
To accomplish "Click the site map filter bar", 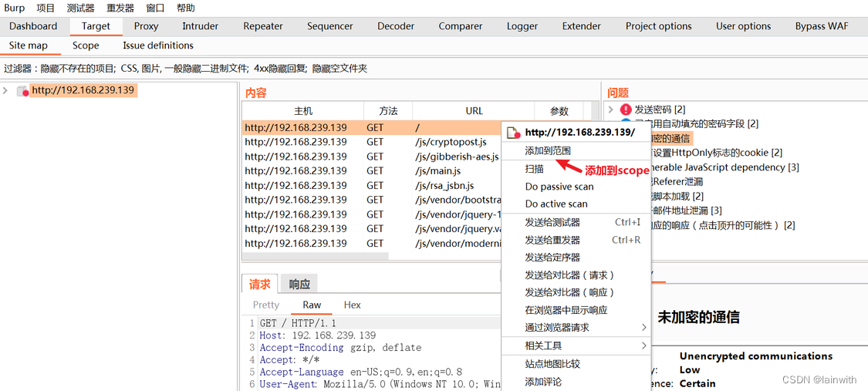I will coord(434,69).
